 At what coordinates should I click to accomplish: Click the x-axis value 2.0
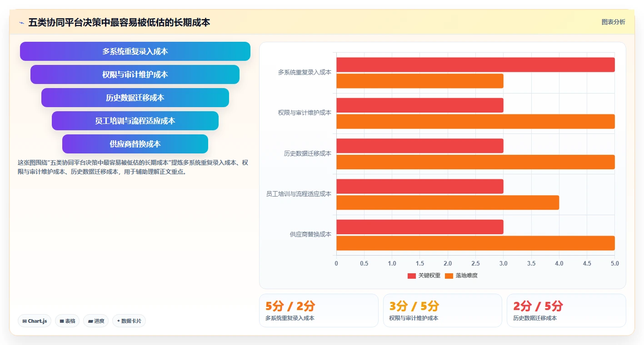point(448,263)
